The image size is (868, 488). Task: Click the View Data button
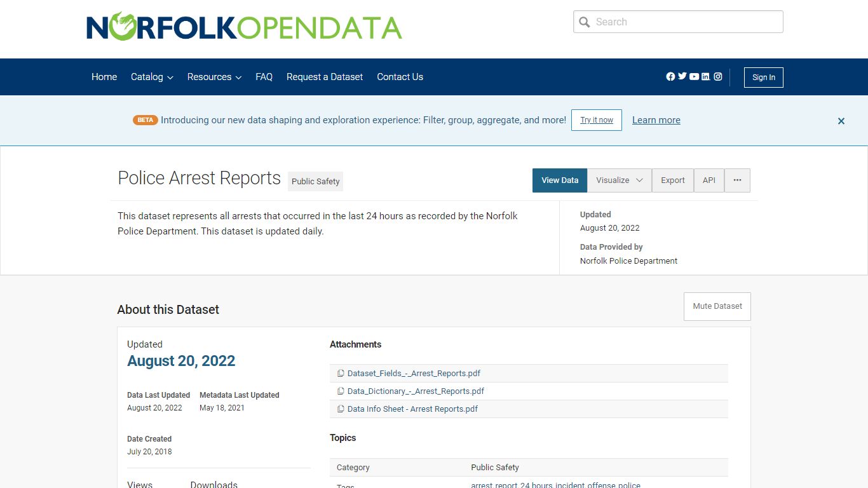click(560, 180)
